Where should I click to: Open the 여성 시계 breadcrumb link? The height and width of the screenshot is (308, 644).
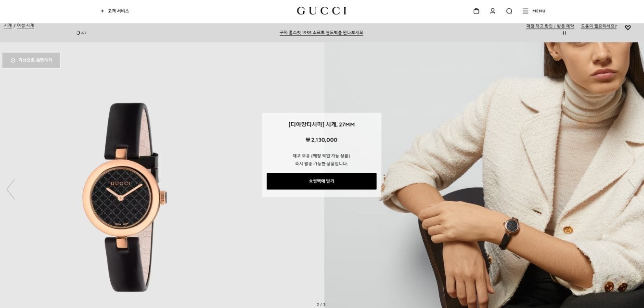point(26,26)
